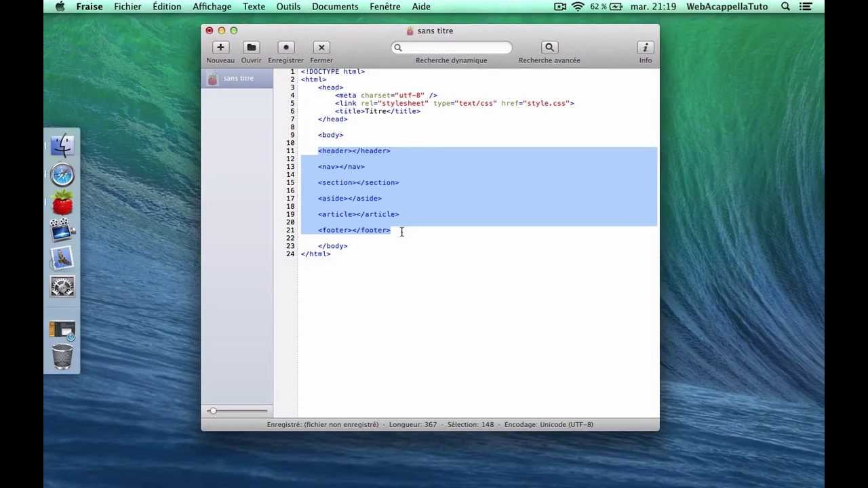Viewport: 868px width, 488px height.
Task: Show document Info icon
Action: (x=645, y=47)
